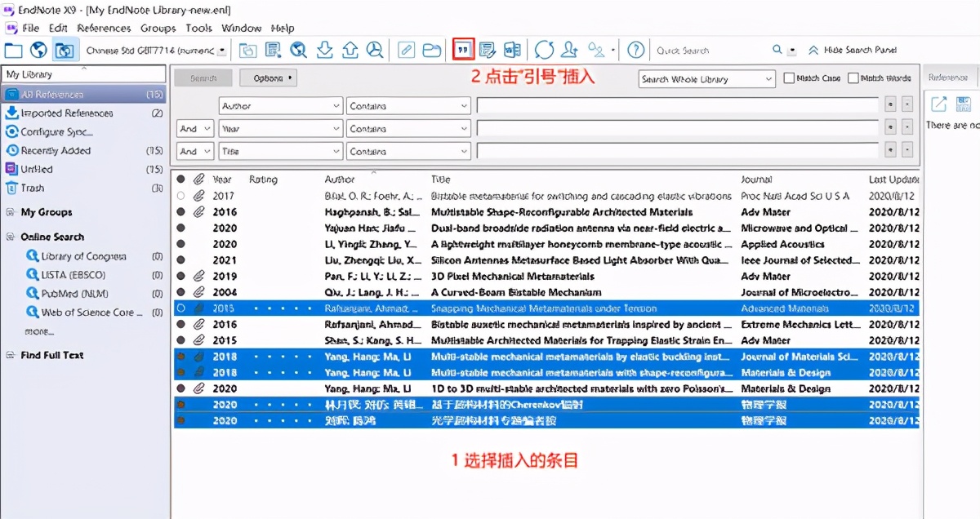Image resolution: width=980 pixels, height=519 pixels.
Task: Click the Open Link toolbar icon
Action: pos(406,50)
